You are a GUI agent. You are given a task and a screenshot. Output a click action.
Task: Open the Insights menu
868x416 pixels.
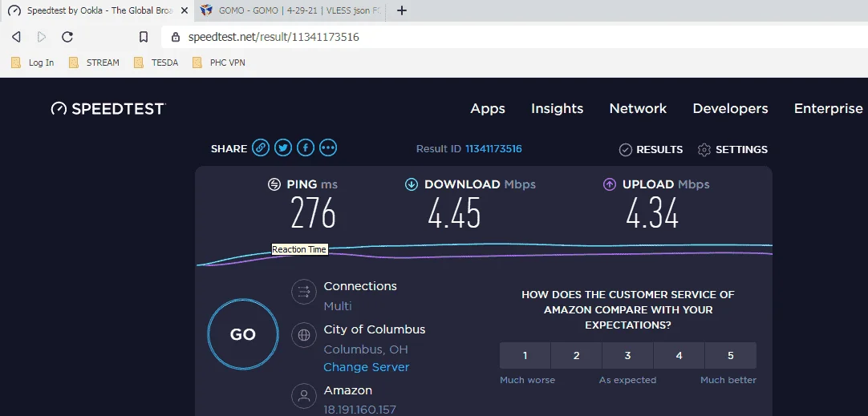point(557,108)
